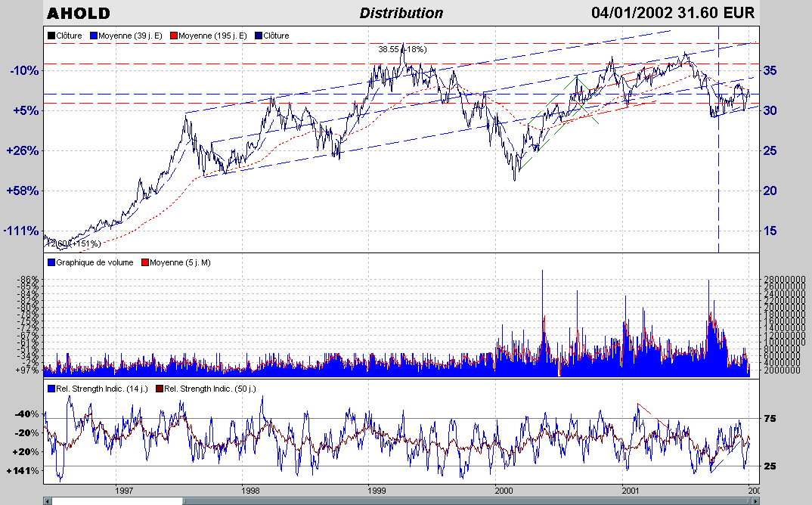The image size is (812, 505).
Task: Click the 25 RSI axis label at bottom
Action: [x=770, y=466]
